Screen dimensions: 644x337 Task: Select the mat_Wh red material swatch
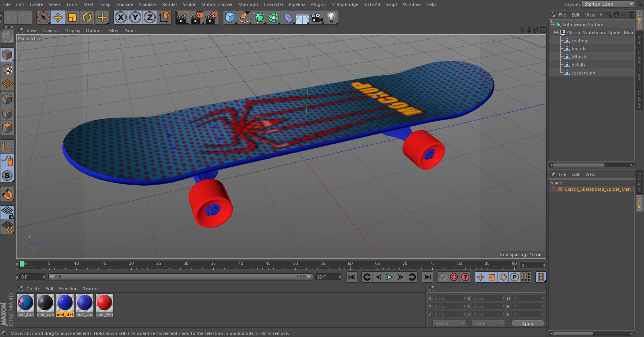[x=104, y=303]
